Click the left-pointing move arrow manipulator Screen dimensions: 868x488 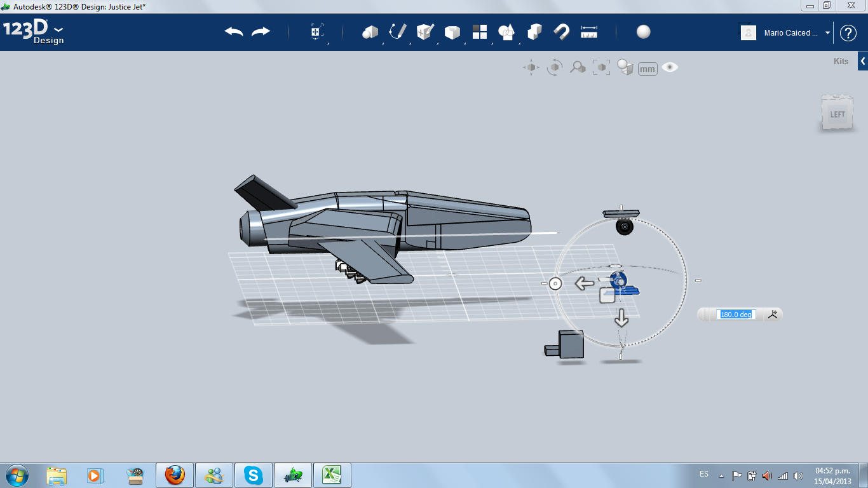[x=585, y=283]
